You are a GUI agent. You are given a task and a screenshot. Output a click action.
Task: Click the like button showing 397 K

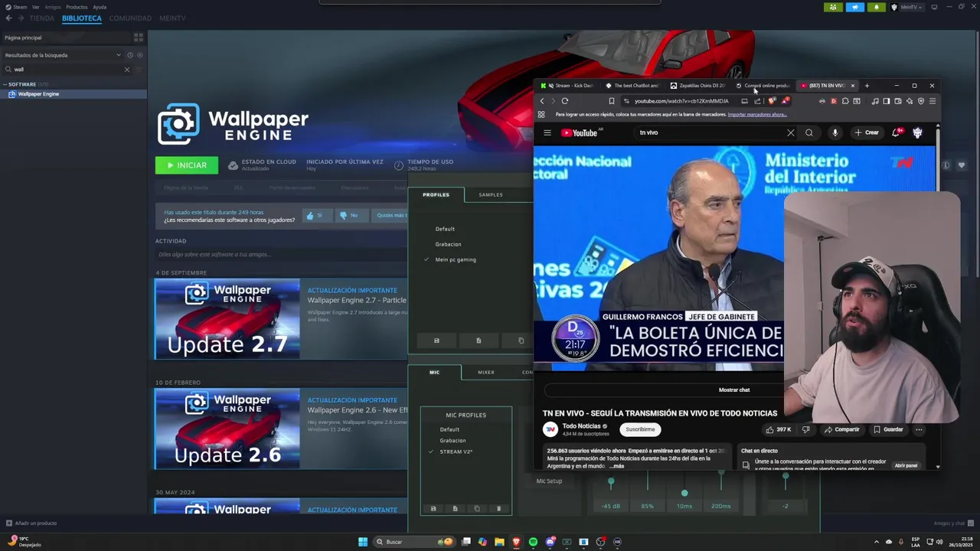coord(779,429)
